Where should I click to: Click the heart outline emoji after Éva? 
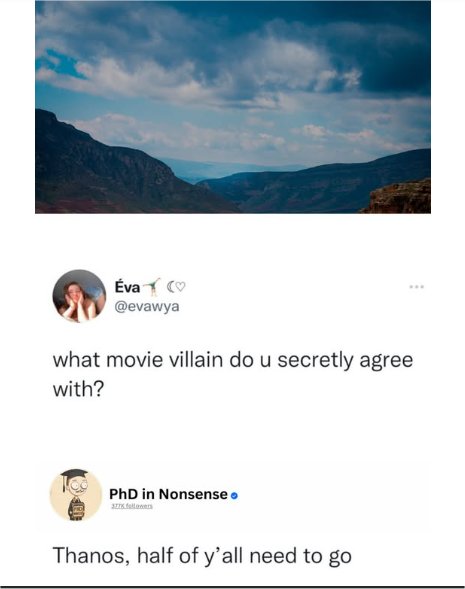point(181,287)
